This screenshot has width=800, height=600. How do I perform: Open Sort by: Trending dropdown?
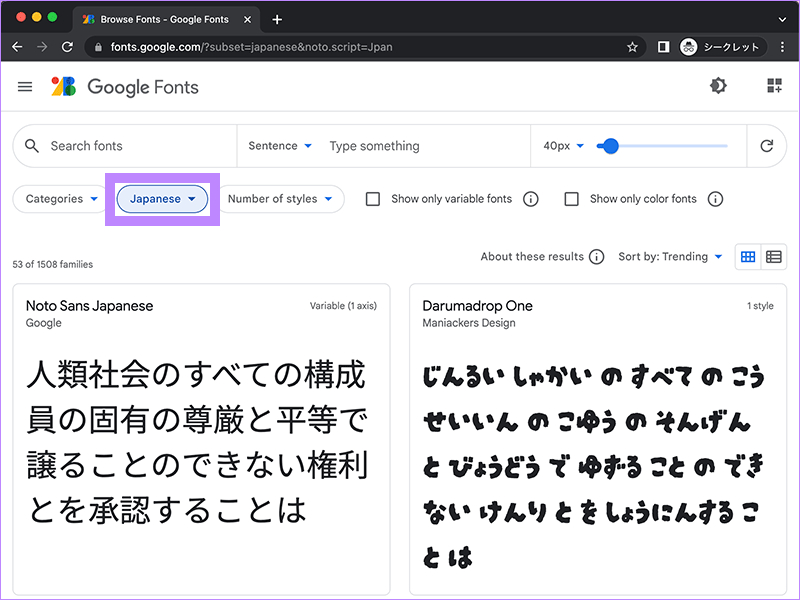tap(670, 257)
